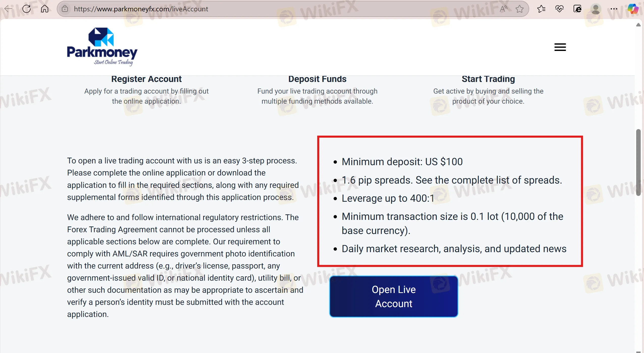Open the user profile avatar
The image size is (644, 353).
click(596, 9)
